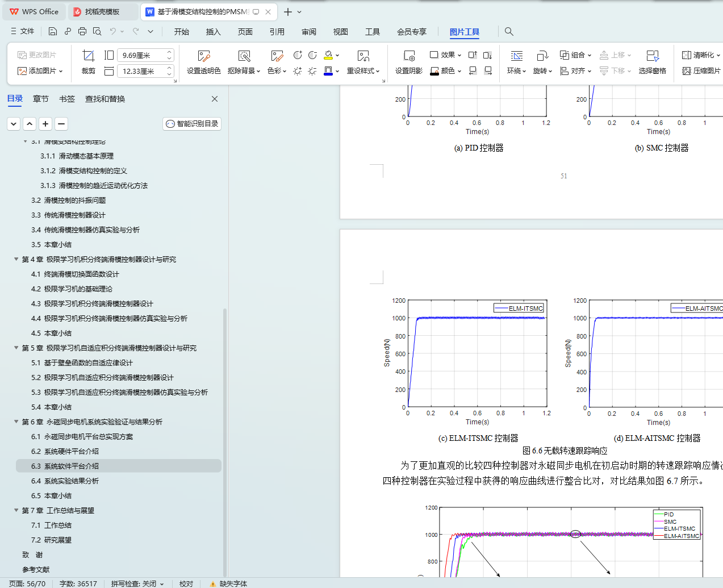Open 查找和替换 find and replace tab
Screen dimensions: 723x588
105,99
